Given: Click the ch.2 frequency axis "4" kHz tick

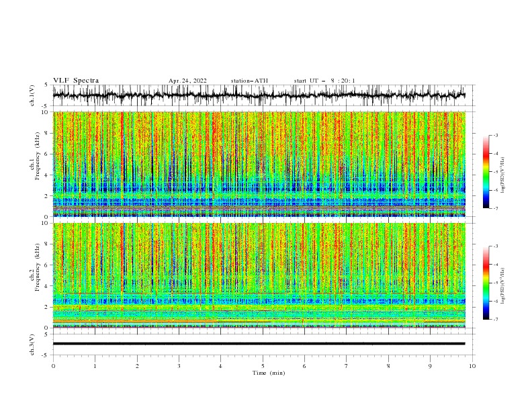Looking at the screenshot, I should pyautogui.click(x=47, y=286).
